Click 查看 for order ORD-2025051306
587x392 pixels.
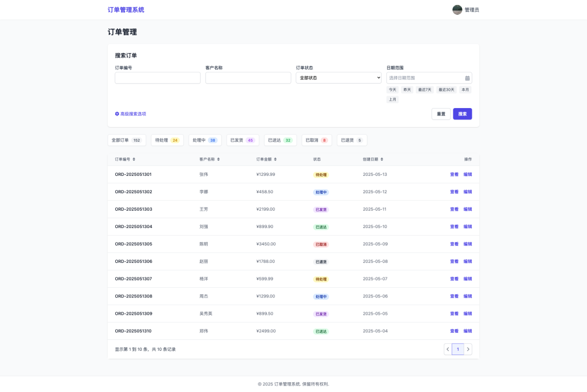[x=454, y=262]
